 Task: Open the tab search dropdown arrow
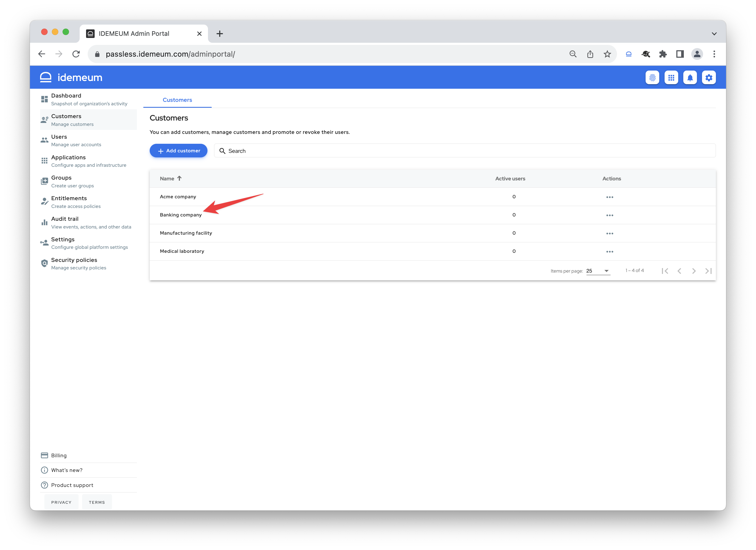pos(714,34)
